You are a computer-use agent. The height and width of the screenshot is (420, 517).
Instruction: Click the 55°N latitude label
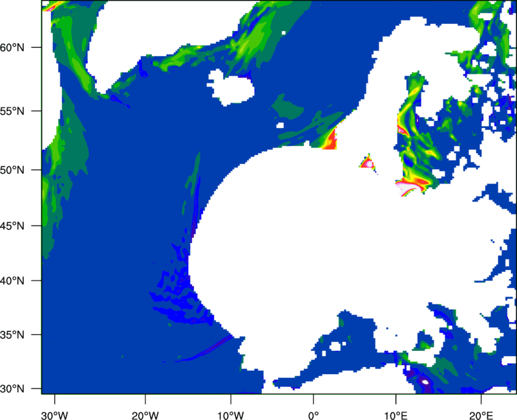12,111
